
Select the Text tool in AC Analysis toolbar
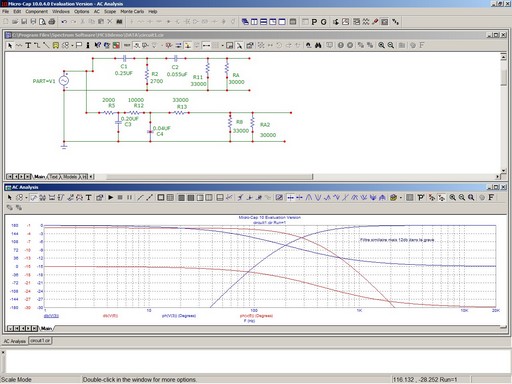click(89, 198)
